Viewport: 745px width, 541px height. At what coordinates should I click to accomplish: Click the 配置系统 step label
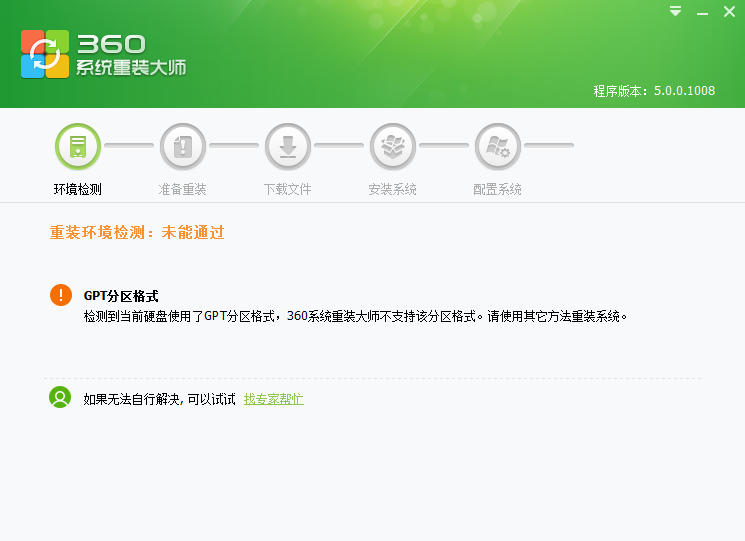497,190
